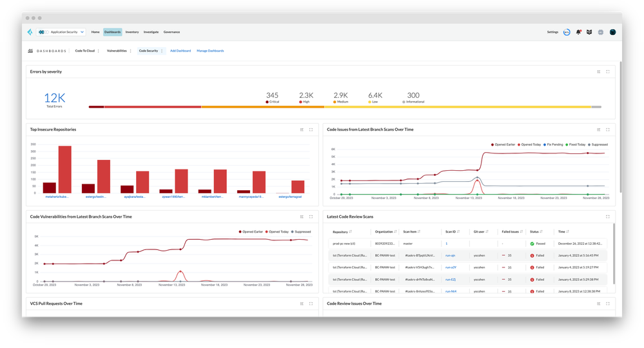Open the Manage Dashboards link

click(x=210, y=50)
